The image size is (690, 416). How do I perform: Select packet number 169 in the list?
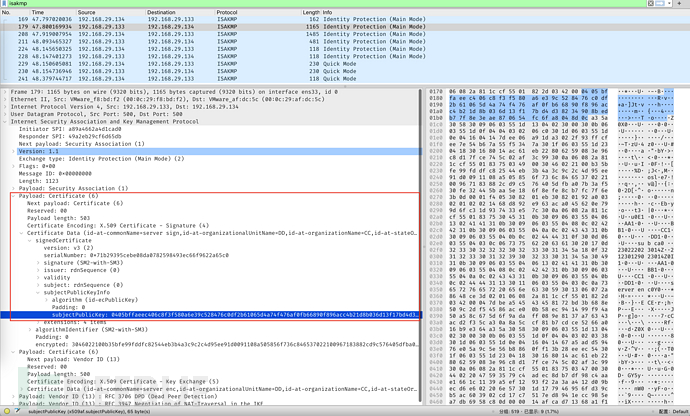coord(345,19)
